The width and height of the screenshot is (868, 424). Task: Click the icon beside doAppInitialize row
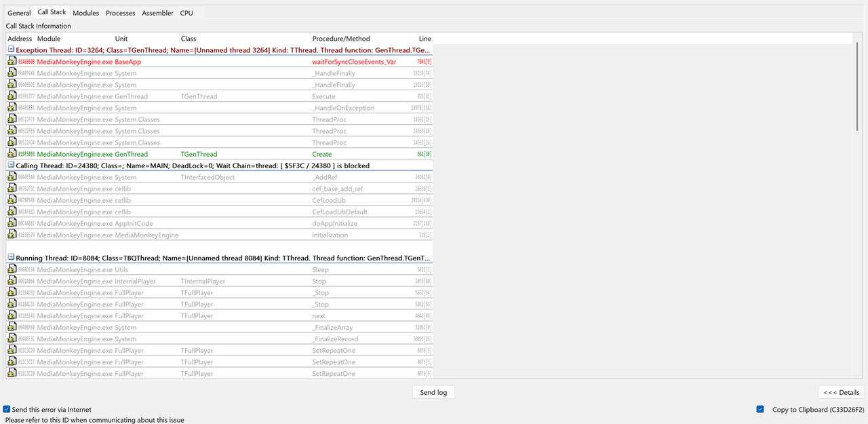pos(12,223)
